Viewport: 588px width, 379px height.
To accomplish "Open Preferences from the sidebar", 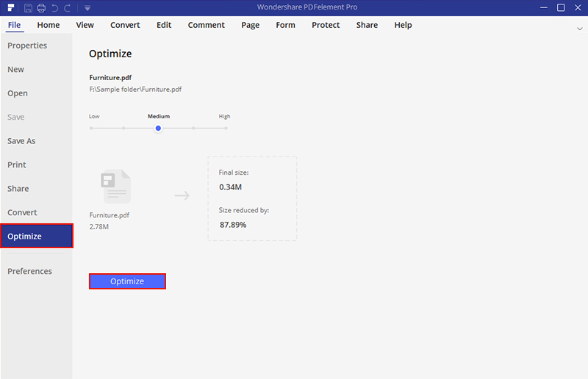I will [x=29, y=271].
